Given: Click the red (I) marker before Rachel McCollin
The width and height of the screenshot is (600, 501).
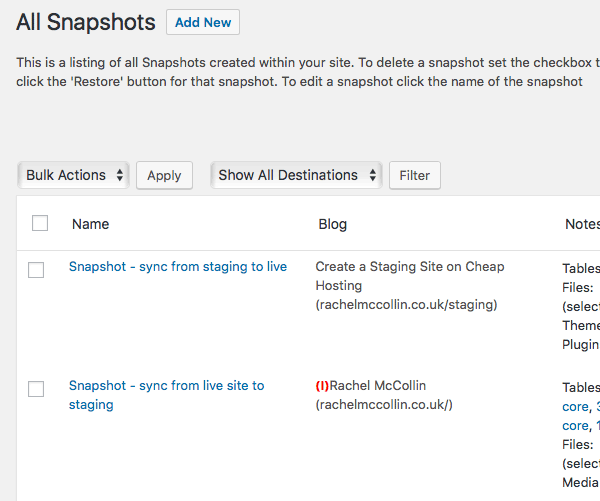Looking at the screenshot, I should pyautogui.click(x=322, y=385).
